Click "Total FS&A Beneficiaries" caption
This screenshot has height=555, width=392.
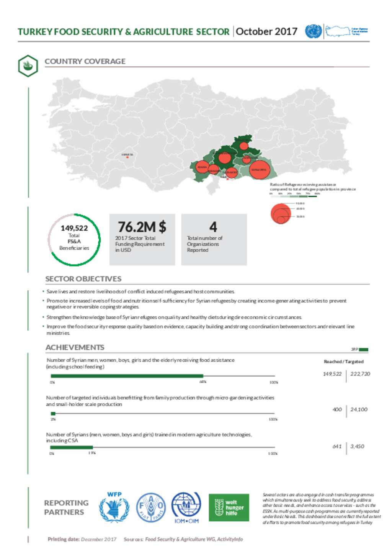click(x=74, y=242)
